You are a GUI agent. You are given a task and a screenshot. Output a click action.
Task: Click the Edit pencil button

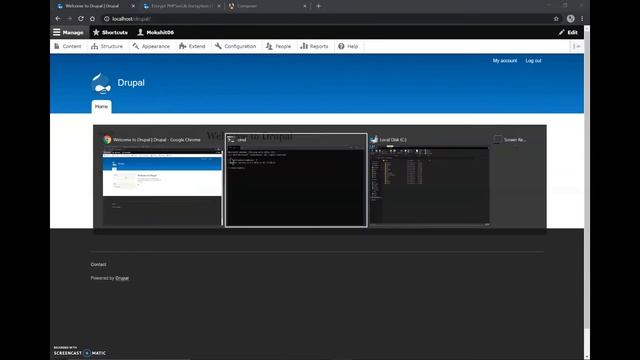[568, 32]
